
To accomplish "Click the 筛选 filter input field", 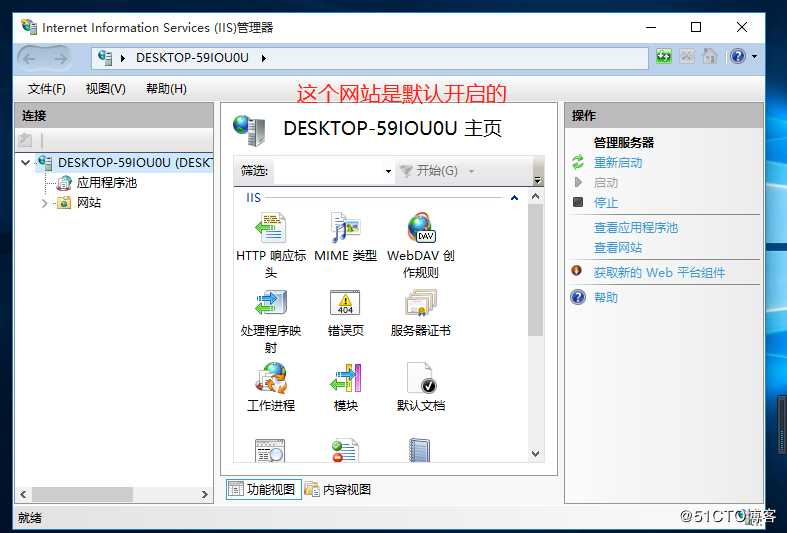I will 328,171.
